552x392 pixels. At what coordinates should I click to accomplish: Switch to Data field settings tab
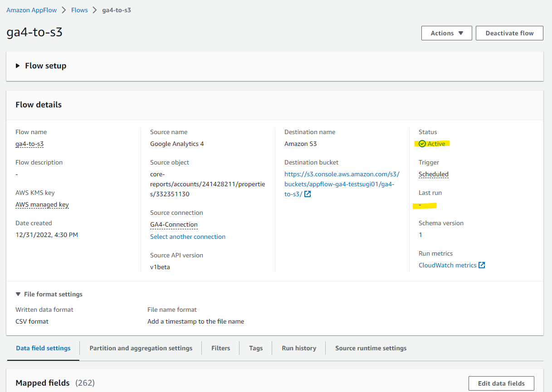43,348
